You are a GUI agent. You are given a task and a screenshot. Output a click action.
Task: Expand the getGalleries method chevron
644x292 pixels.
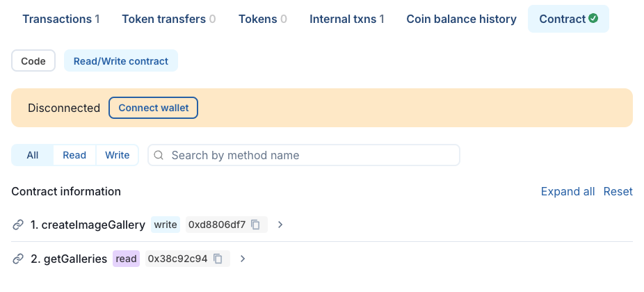[x=243, y=259]
